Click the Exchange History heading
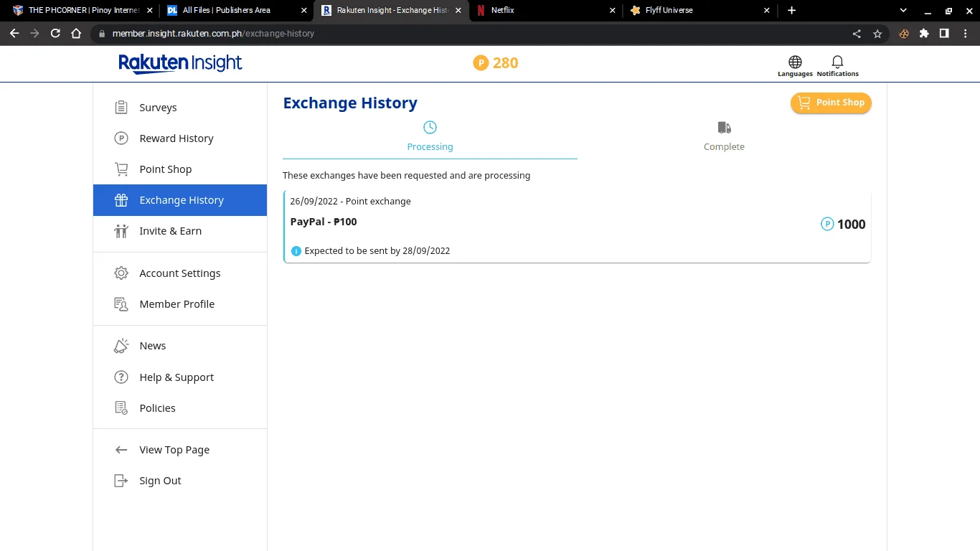This screenshot has height=551, width=980. pos(350,103)
